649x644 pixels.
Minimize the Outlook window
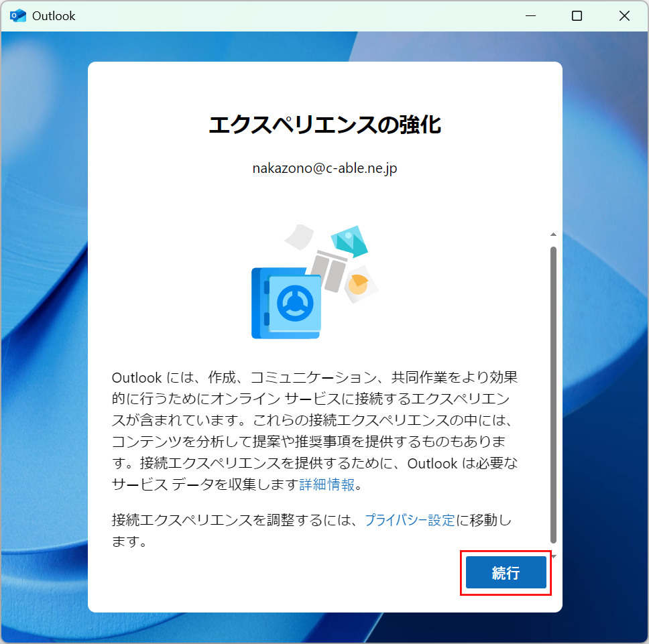[x=530, y=15]
